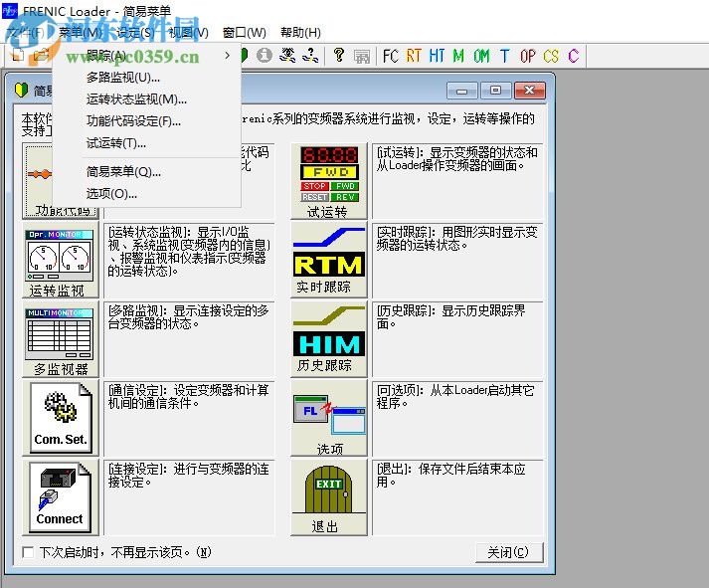Open 试运转 test run panel icon
The height and width of the screenshot is (588, 709).
click(x=329, y=181)
